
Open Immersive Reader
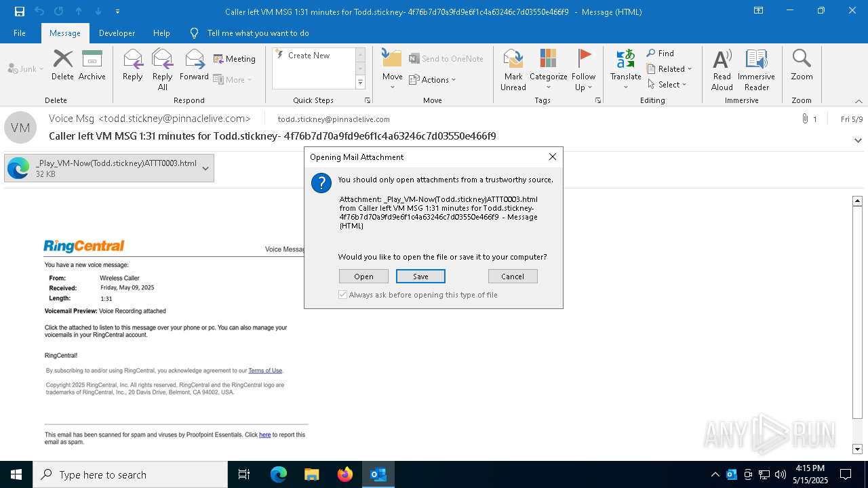(757, 69)
